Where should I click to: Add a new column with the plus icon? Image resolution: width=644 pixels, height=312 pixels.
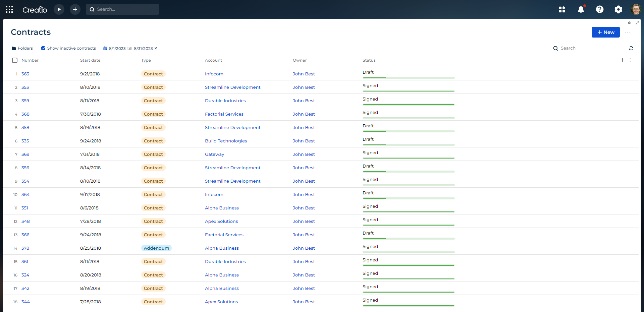coord(623,60)
